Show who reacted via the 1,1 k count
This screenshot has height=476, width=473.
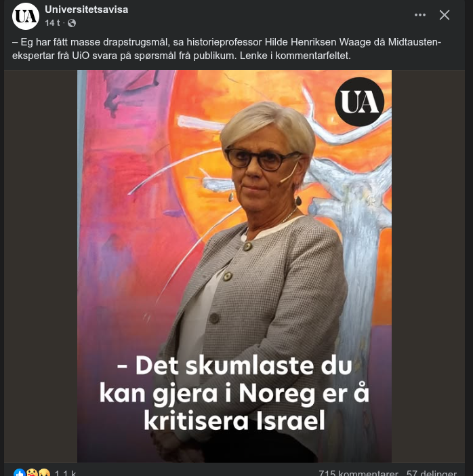pos(65,473)
